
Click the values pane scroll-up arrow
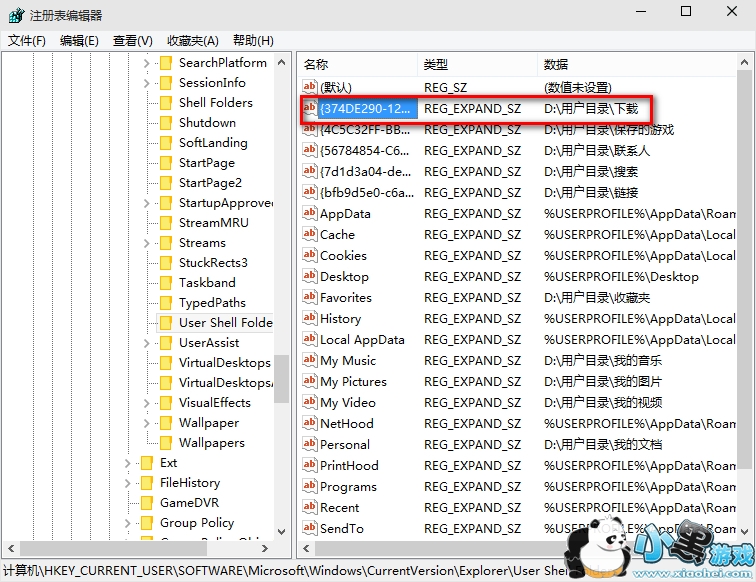click(744, 62)
